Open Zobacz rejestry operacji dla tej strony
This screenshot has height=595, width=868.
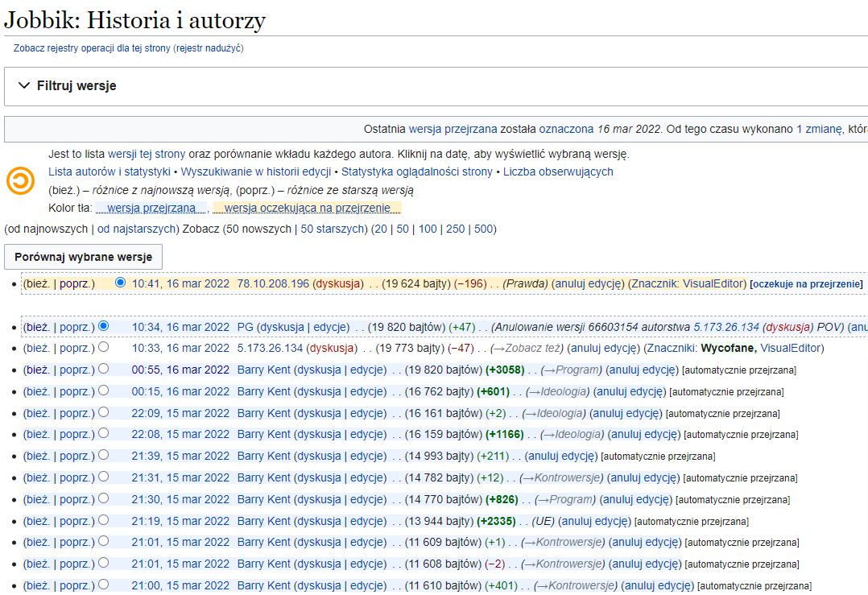[92, 48]
